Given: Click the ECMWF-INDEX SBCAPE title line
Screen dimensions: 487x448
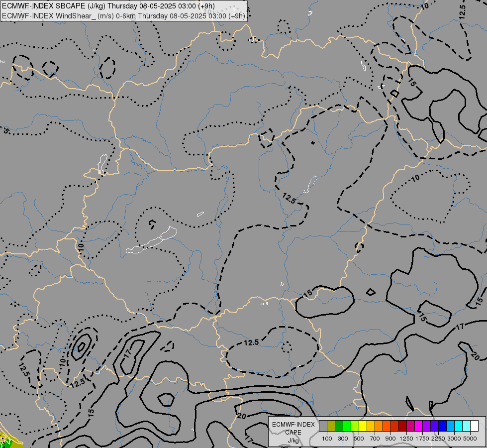Looking at the screenshot, I should pos(108,6).
